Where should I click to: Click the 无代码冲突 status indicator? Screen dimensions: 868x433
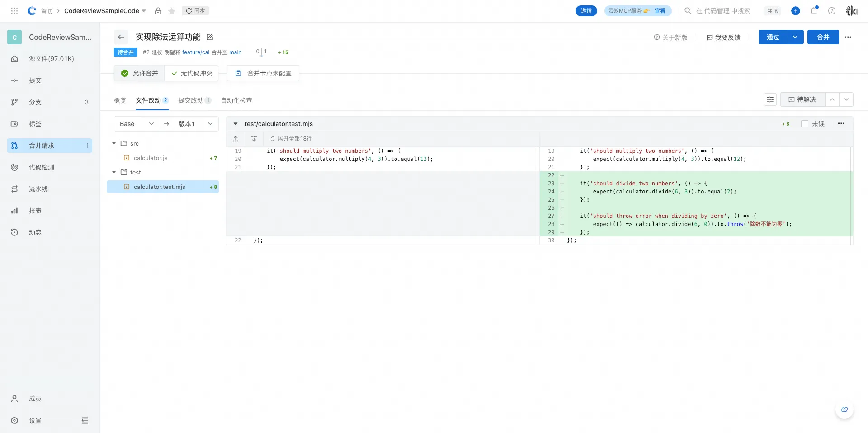click(x=192, y=73)
